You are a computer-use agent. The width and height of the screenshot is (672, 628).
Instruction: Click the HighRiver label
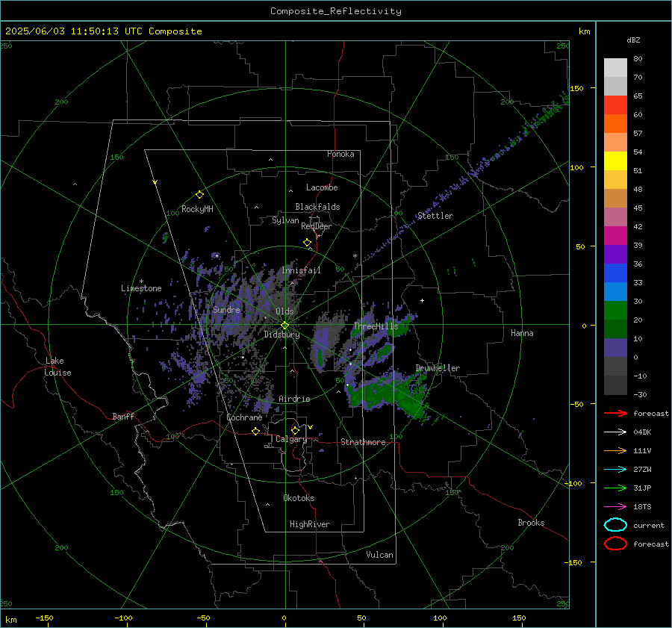(x=310, y=524)
